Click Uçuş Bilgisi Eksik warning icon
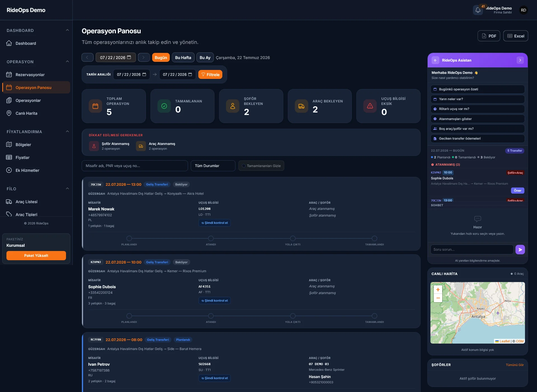The width and height of the screenshot is (537, 392). coord(370,106)
